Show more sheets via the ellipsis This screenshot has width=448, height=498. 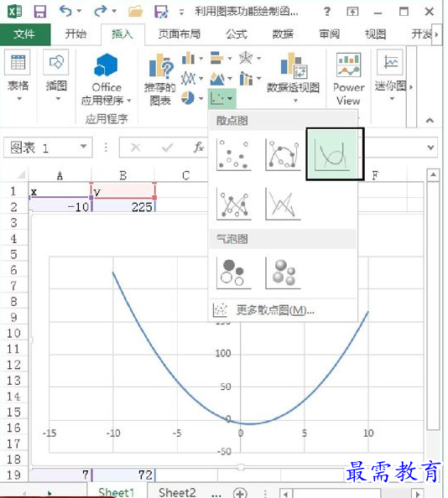click(x=216, y=495)
